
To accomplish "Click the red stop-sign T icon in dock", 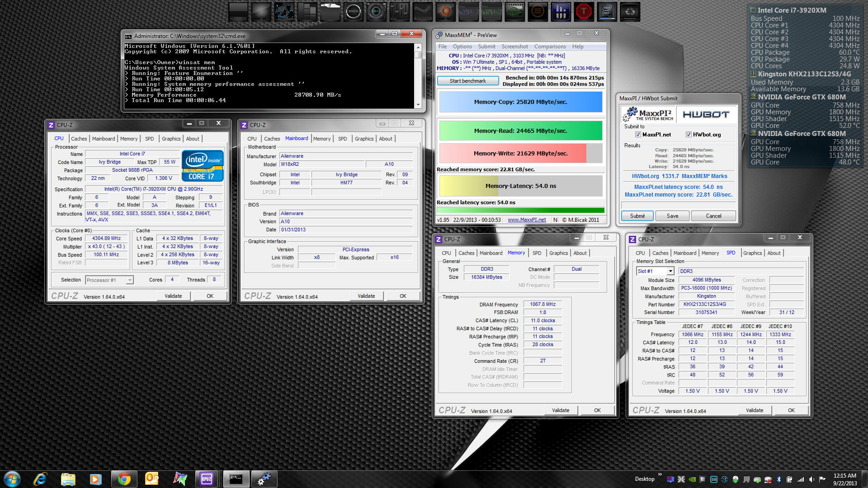I will click(584, 12).
